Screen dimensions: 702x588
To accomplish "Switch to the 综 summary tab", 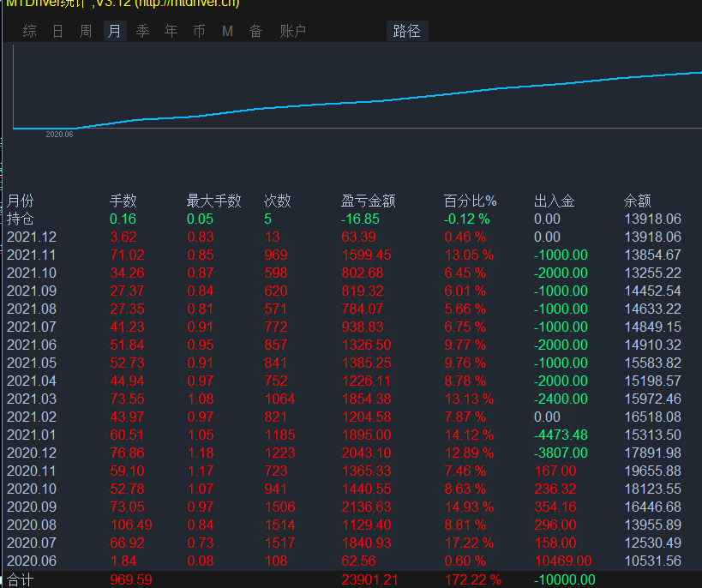I will (x=29, y=31).
